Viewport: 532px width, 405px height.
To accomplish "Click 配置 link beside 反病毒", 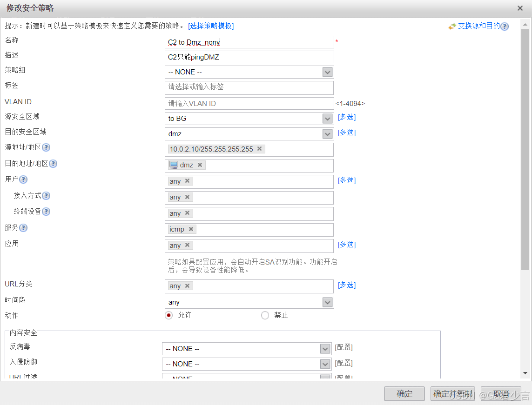I will tap(343, 347).
